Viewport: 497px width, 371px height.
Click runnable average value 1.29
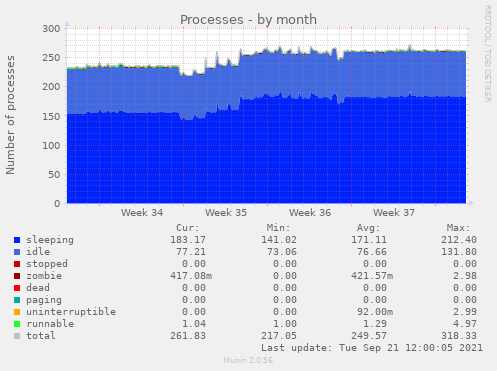[375, 324]
